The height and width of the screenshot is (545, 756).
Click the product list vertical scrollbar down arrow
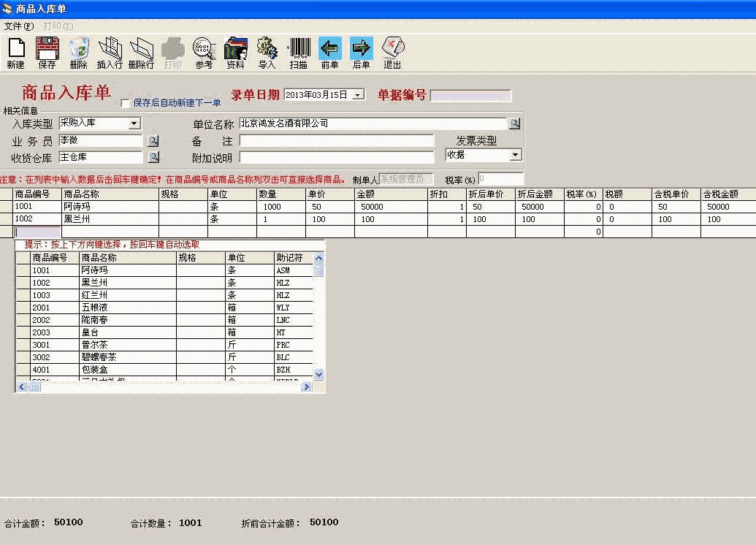pos(318,373)
